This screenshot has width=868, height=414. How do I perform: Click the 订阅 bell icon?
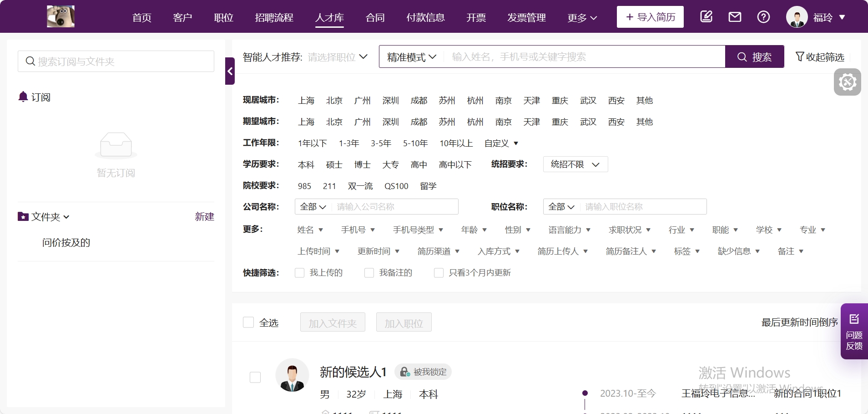click(23, 97)
